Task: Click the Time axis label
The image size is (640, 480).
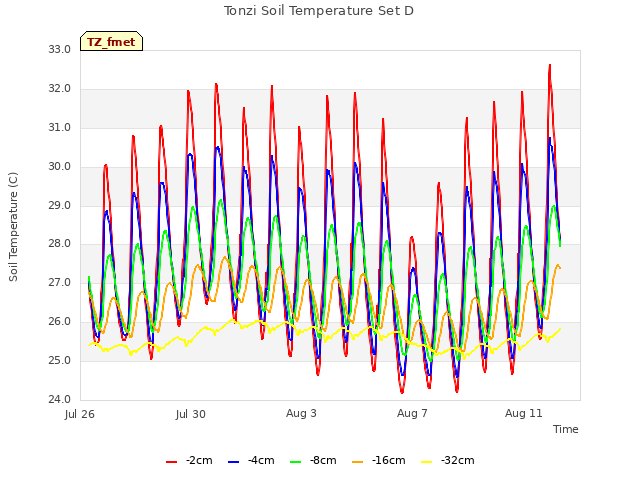Action: pyautogui.click(x=565, y=429)
